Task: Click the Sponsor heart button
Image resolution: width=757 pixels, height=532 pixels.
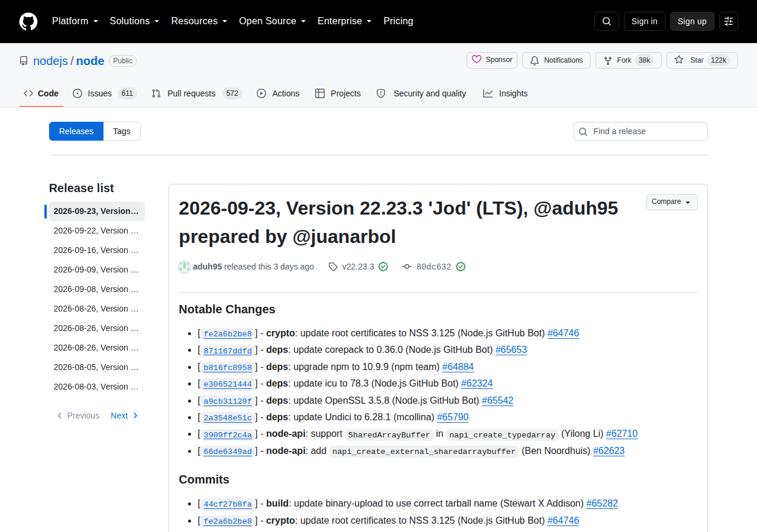Action: (492, 60)
